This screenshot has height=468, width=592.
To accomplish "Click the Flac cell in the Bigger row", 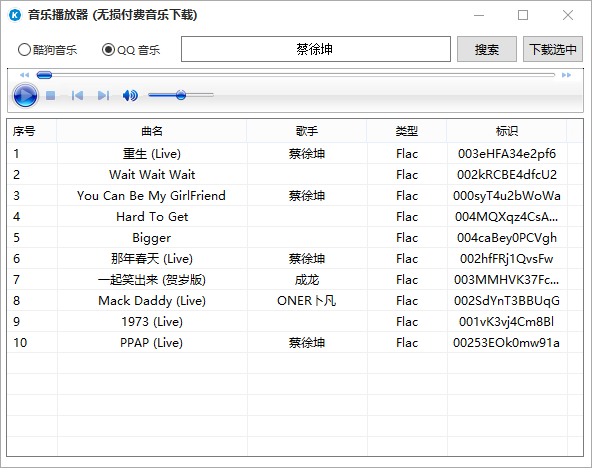I will tap(407, 238).
